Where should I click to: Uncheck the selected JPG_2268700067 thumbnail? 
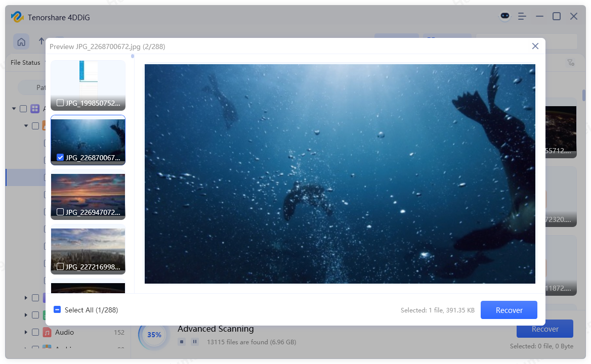[x=60, y=157]
